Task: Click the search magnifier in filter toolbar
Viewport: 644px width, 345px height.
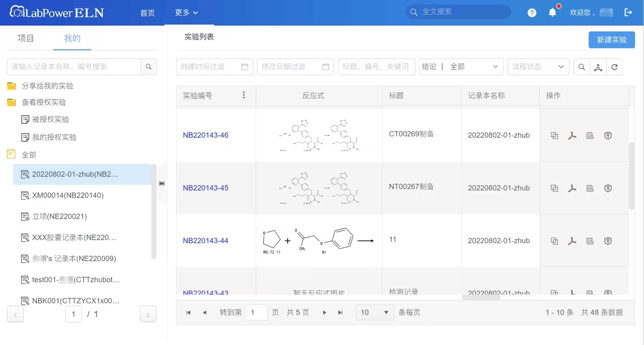Action: pyautogui.click(x=581, y=67)
